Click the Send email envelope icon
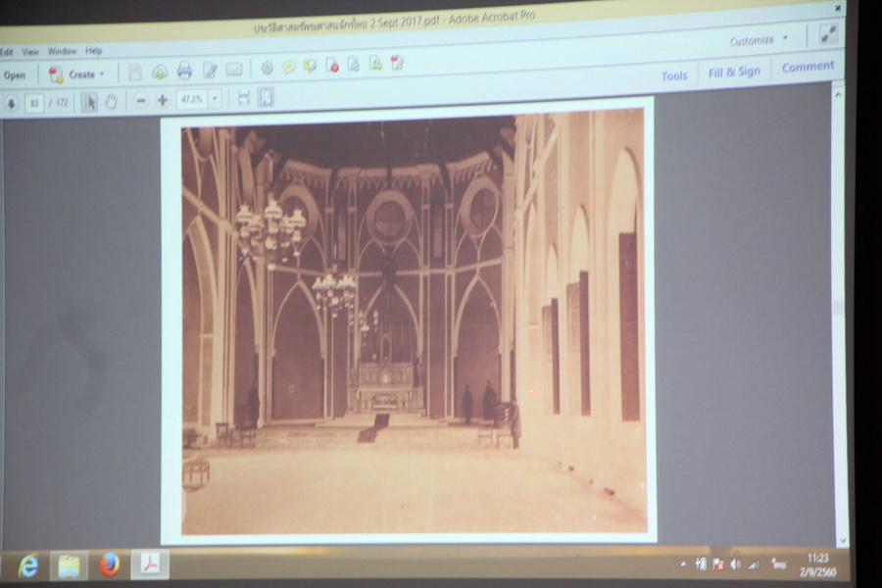The height and width of the screenshot is (588, 882). 234,70
